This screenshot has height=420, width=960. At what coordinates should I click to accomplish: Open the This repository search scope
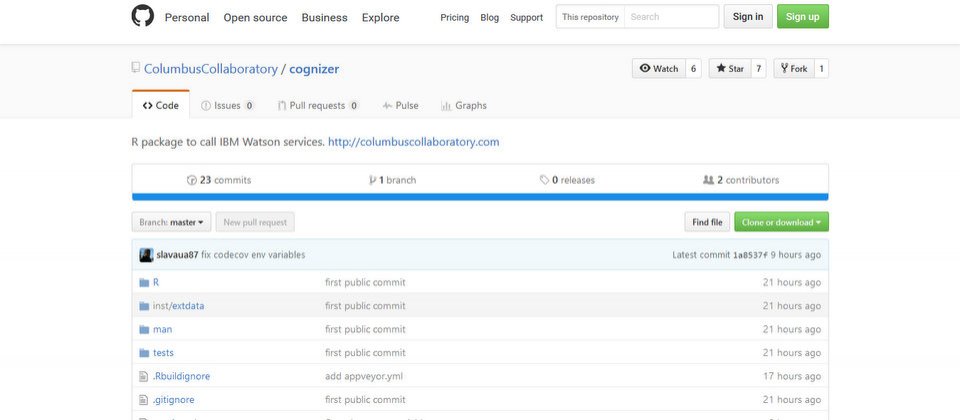pos(590,17)
